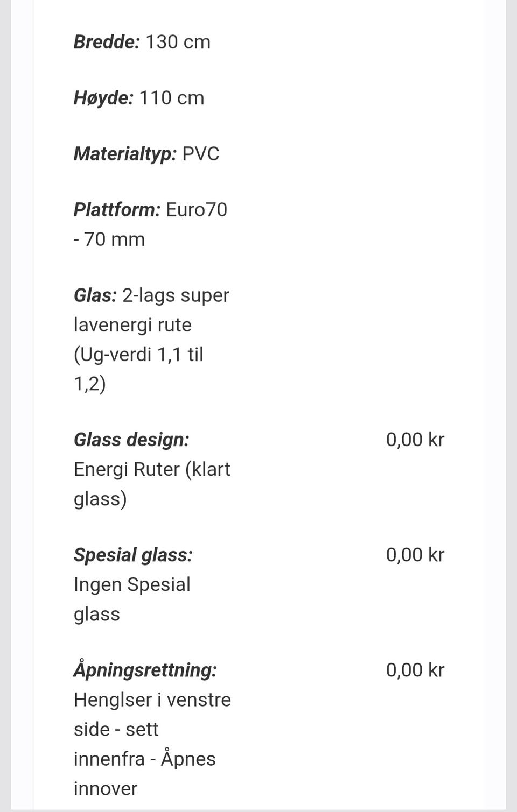Viewport: 517px width, 812px height.
Task: Click the bold Materialtyp label
Action: 125,154
